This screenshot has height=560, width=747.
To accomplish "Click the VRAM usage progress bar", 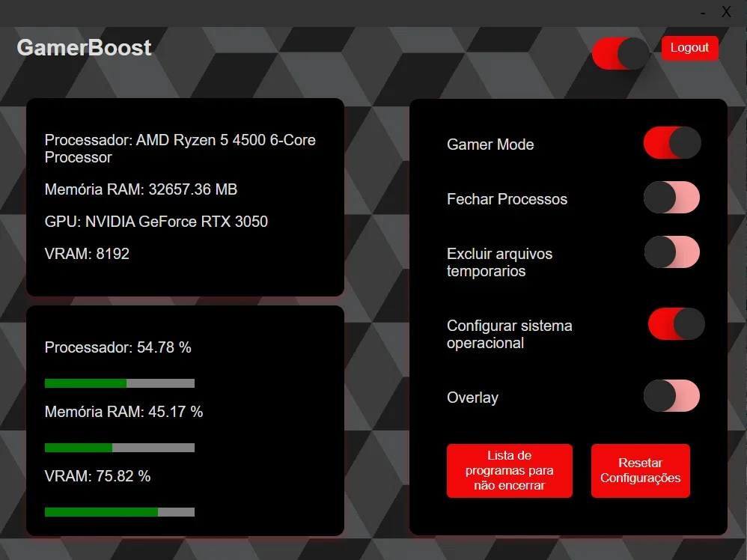I will click(120, 512).
